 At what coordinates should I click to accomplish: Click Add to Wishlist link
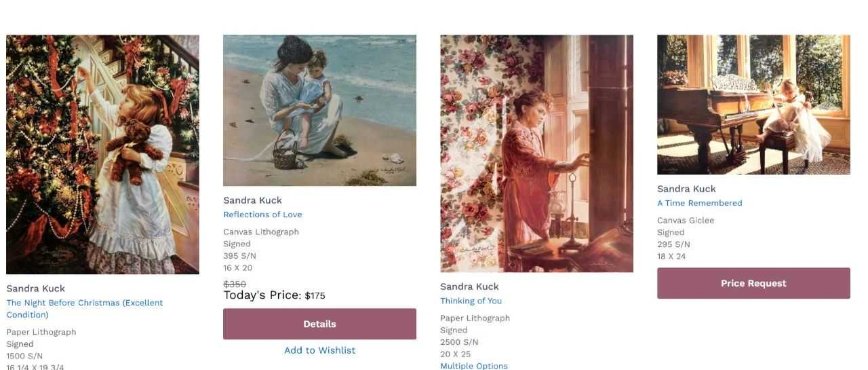point(319,350)
